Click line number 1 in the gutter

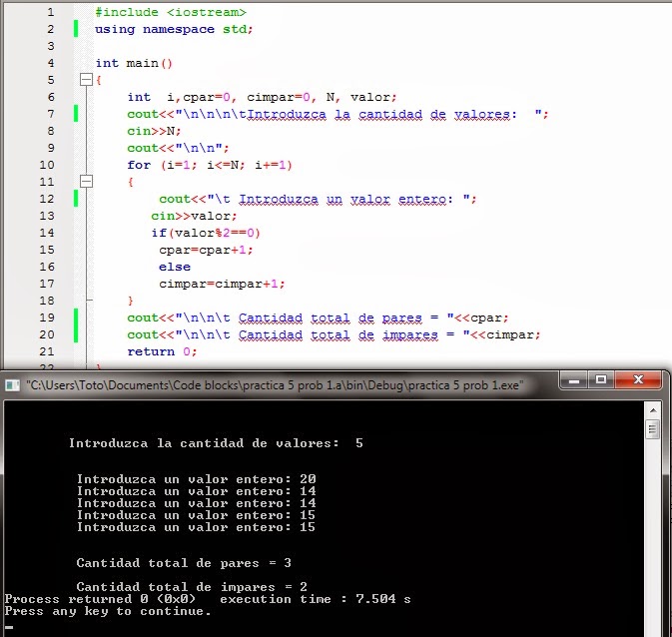pyautogui.click(x=51, y=12)
